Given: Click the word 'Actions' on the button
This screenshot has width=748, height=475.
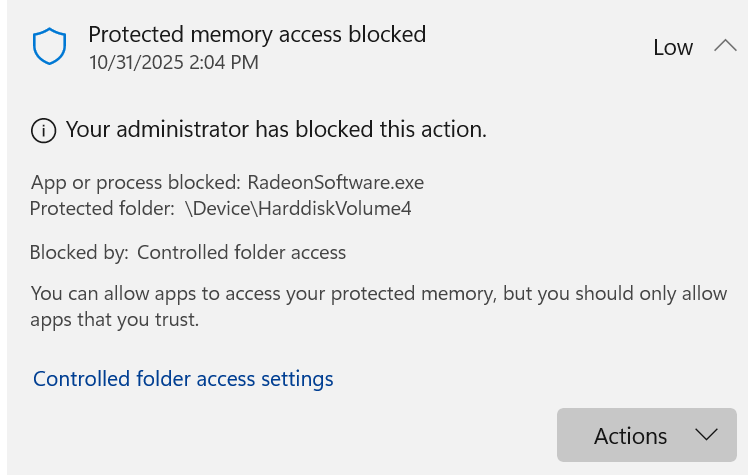Looking at the screenshot, I should coord(630,436).
